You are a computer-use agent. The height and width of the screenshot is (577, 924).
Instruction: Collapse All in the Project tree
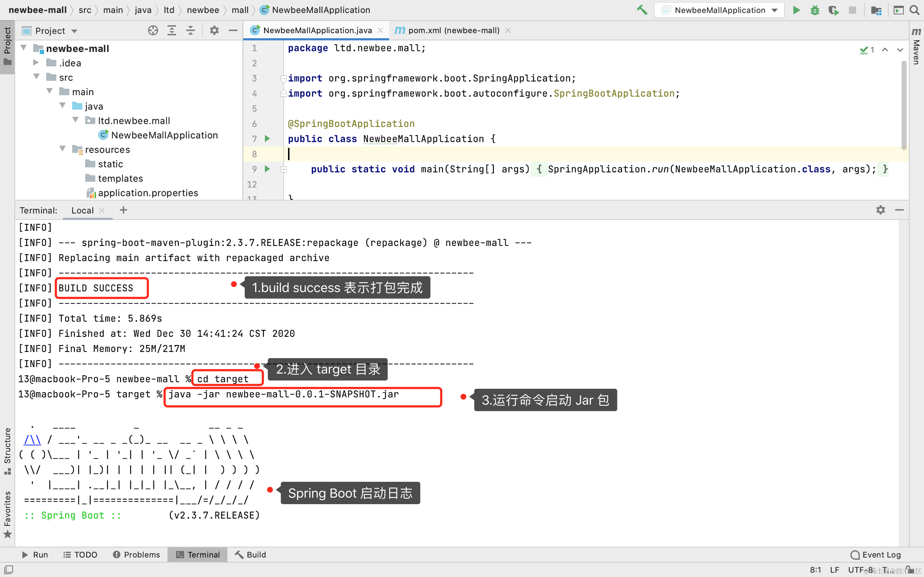click(190, 30)
